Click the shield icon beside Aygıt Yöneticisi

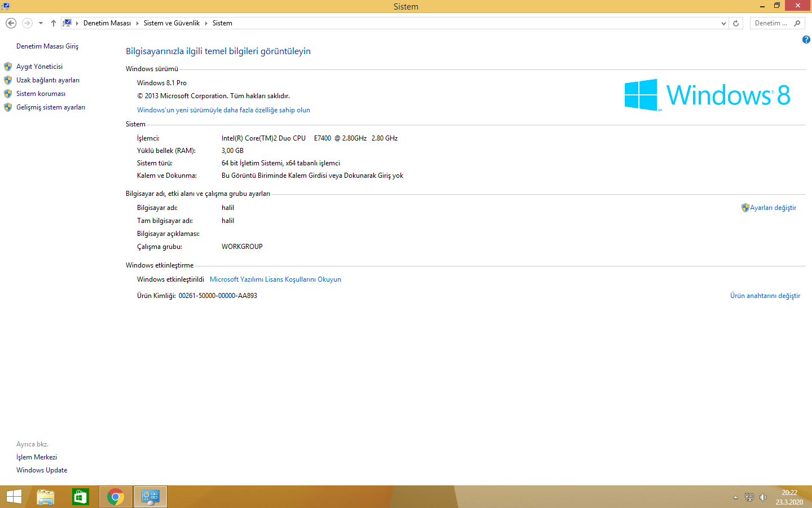pyautogui.click(x=8, y=67)
